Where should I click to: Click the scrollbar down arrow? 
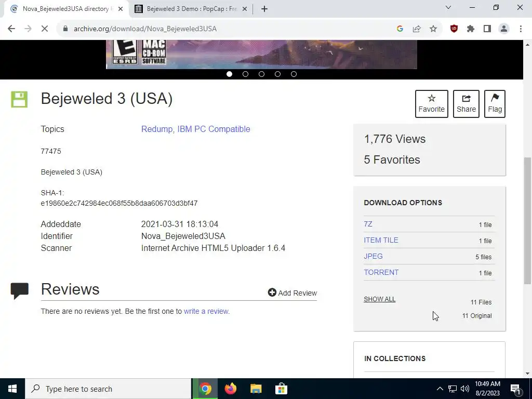[528, 374]
